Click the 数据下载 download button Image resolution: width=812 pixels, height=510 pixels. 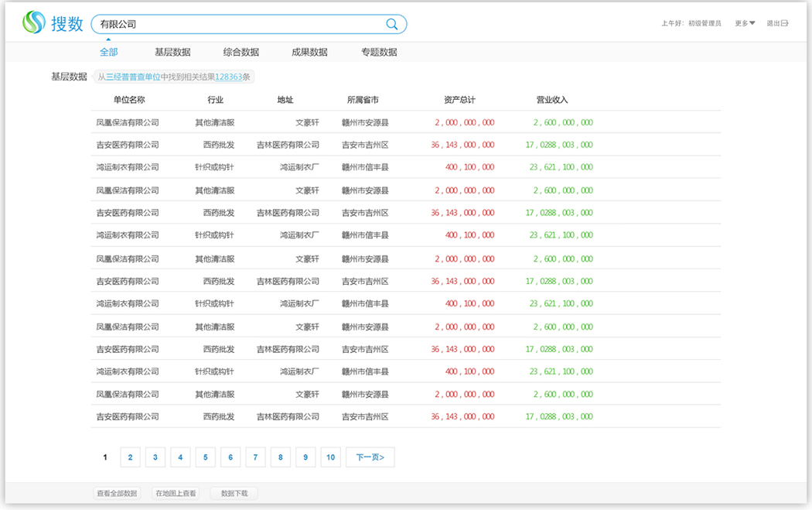click(234, 493)
